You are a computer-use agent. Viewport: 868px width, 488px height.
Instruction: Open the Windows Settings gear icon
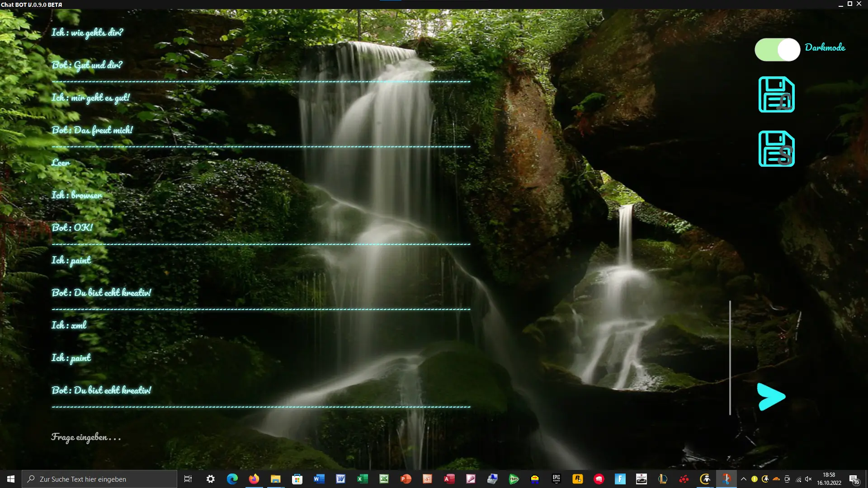pyautogui.click(x=210, y=479)
